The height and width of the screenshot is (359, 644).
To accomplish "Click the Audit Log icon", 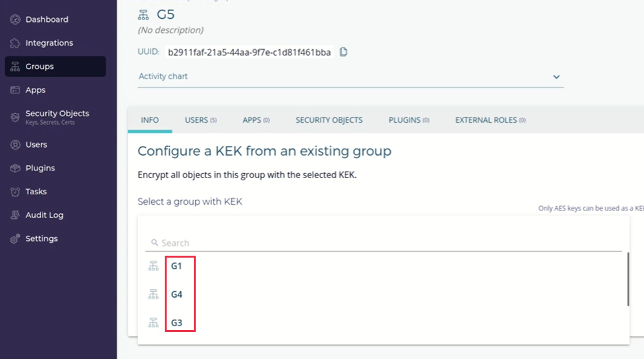I will pyautogui.click(x=16, y=216).
